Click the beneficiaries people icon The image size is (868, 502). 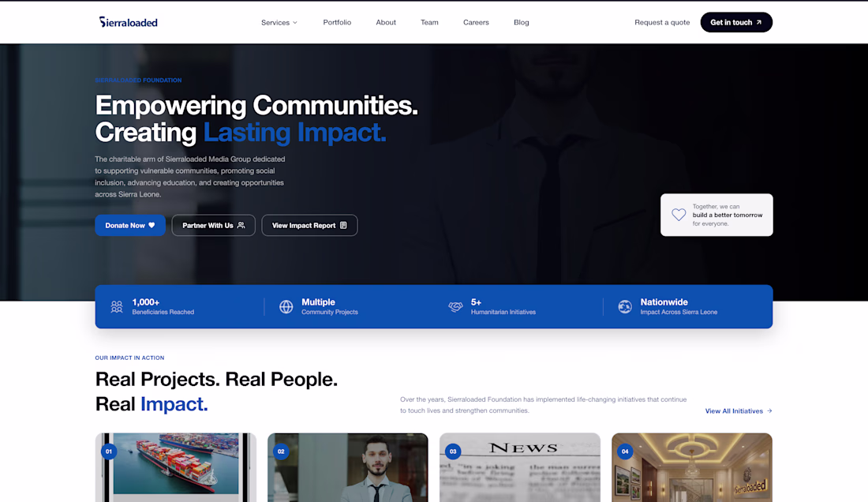pos(117,306)
